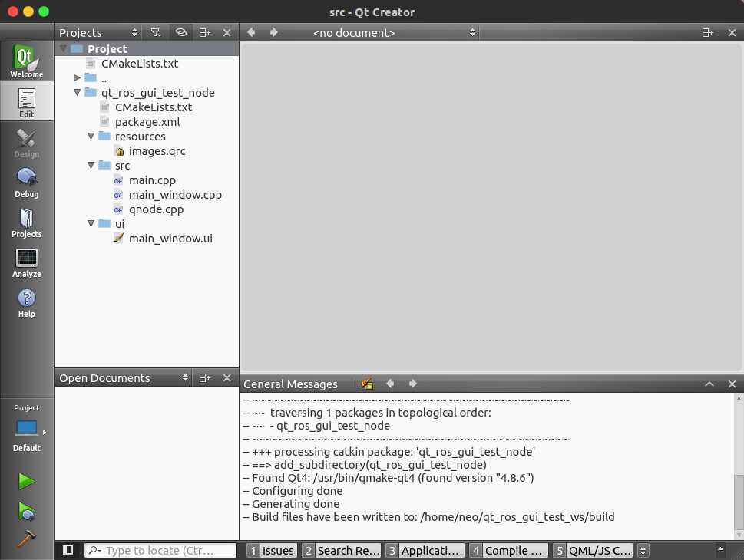The width and height of the screenshot is (744, 560).
Task: Open the Issues output tab
Action: 273,550
